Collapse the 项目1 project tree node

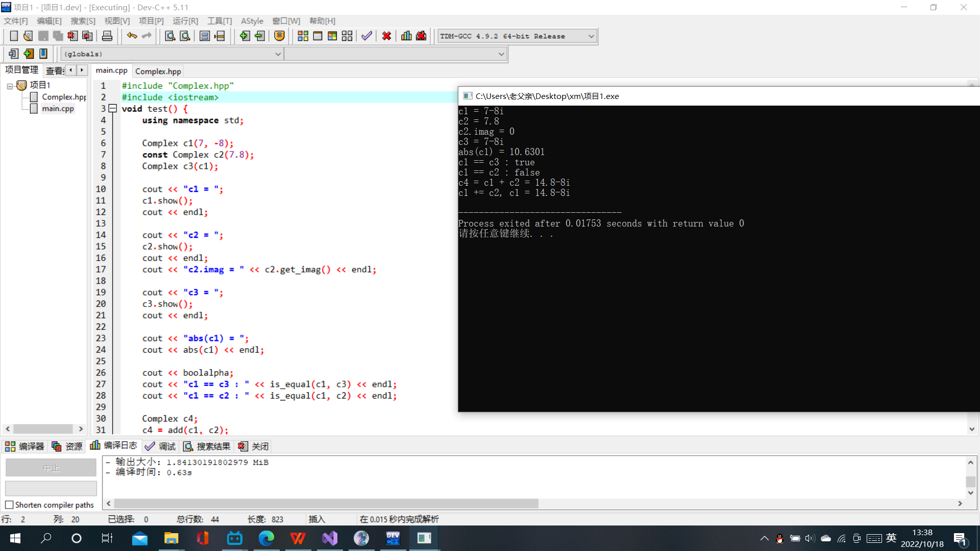(x=10, y=86)
